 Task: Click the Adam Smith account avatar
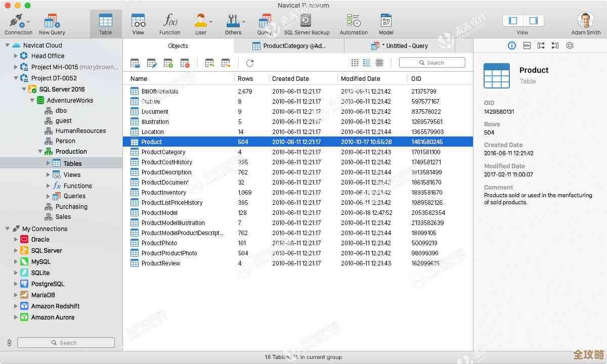[x=586, y=20]
